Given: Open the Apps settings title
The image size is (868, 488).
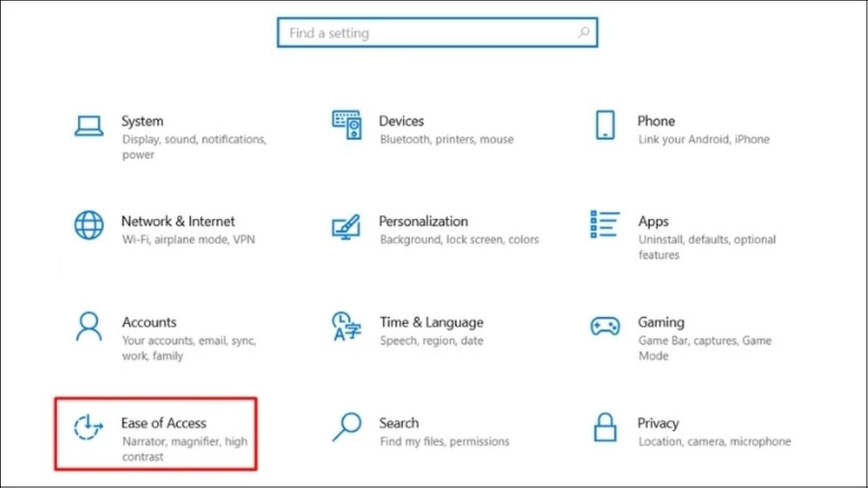Looking at the screenshot, I should click(653, 222).
